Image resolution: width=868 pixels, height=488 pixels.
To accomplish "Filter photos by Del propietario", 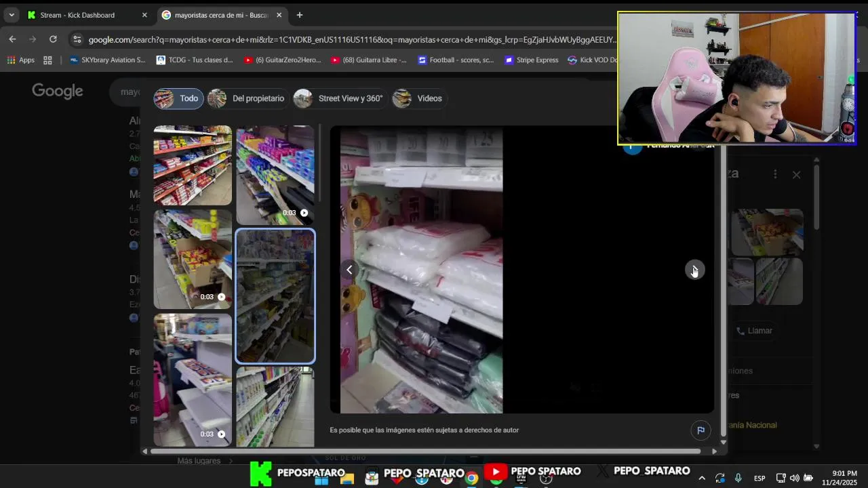I will coord(248,98).
